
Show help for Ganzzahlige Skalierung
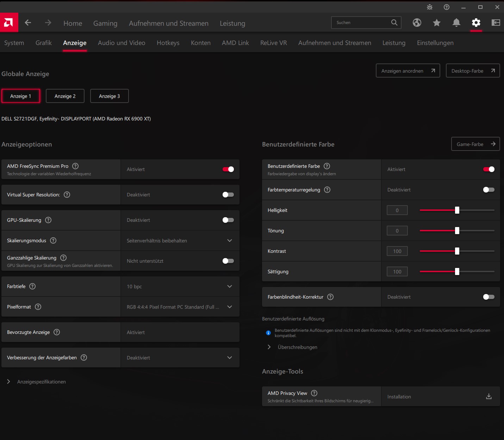[63, 258]
